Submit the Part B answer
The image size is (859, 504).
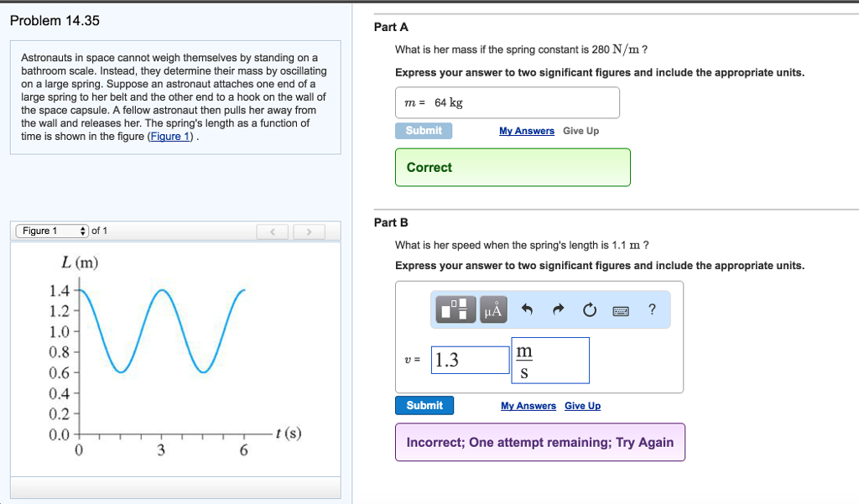424,406
